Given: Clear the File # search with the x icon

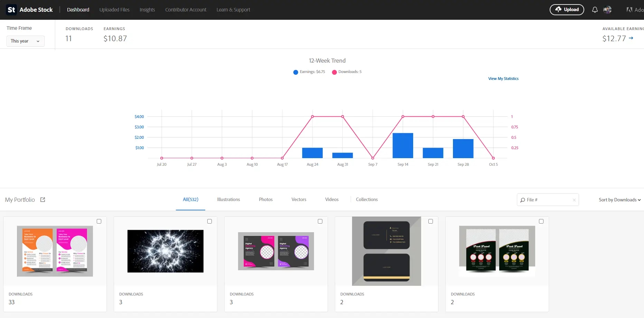Looking at the screenshot, I should 574,200.
